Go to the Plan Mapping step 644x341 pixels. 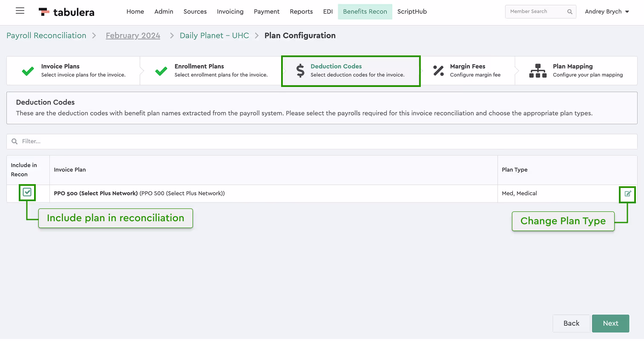click(576, 71)
